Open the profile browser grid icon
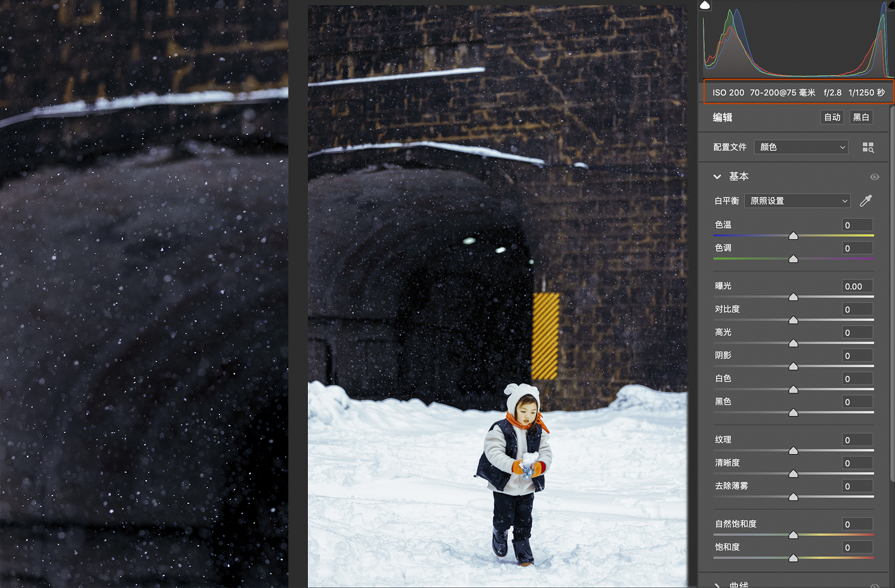Viewport: 895px width, 588px height. 868,148
